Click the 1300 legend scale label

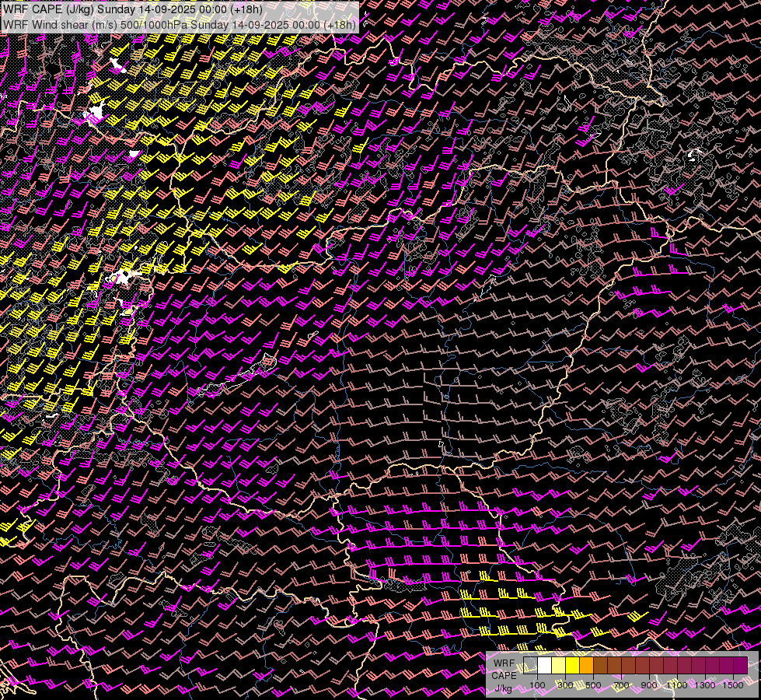click(x=705, y=685)
